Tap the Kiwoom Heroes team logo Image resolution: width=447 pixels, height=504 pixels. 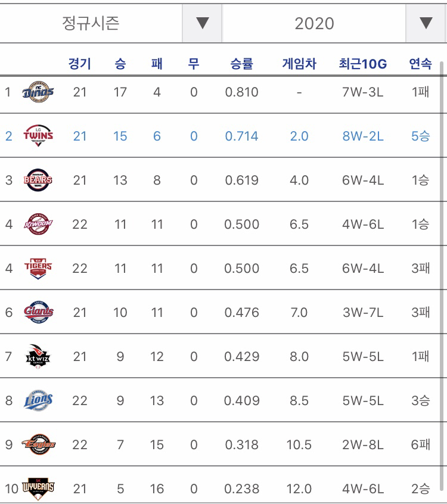tap(38, 224)
